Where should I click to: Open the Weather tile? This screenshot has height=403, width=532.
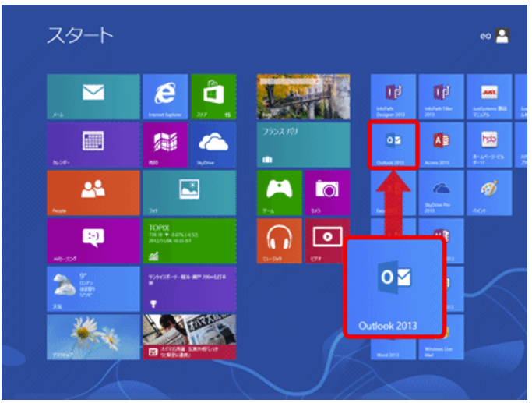(x=93, y=289)
